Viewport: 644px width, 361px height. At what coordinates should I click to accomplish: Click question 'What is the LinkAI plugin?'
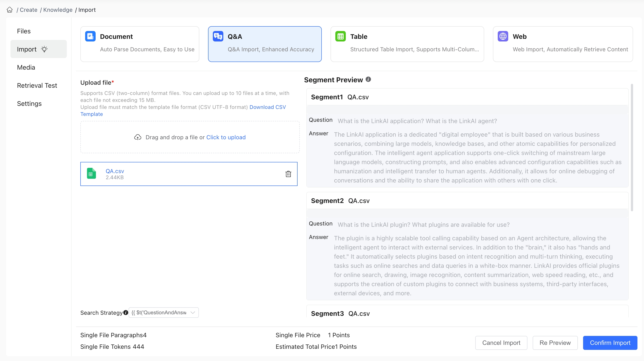point(424,225)
